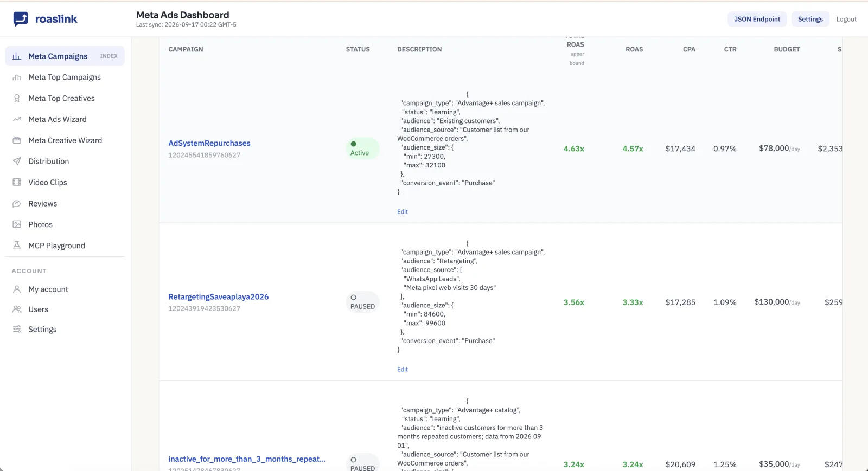
Task: Click the Reviews speech bubble icon
Action: pos(17,204)
